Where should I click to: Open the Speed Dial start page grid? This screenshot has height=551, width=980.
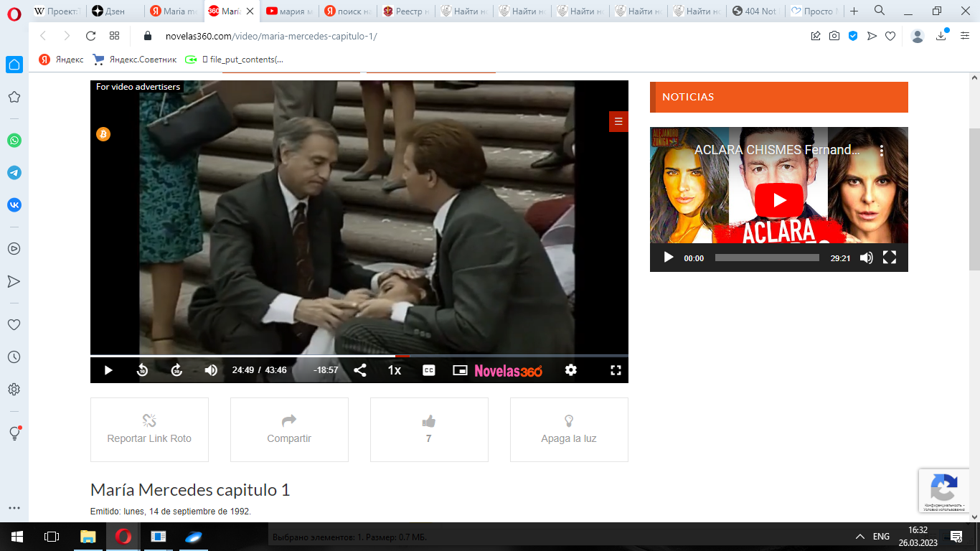[114, 36]
